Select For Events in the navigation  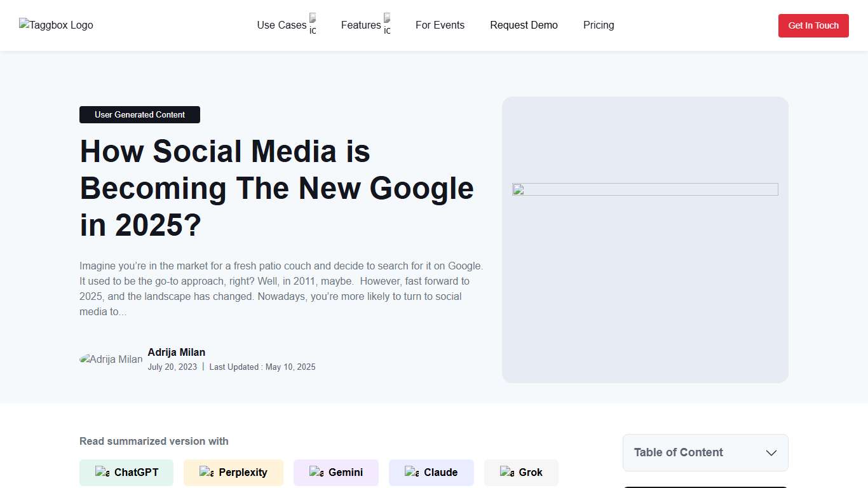pos(440,25)
